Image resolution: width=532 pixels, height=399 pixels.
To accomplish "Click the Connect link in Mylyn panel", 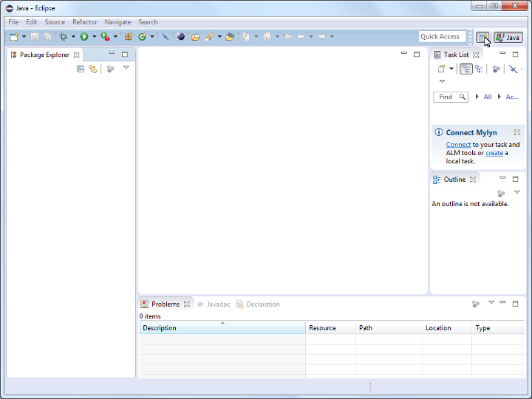I will 458,145.
